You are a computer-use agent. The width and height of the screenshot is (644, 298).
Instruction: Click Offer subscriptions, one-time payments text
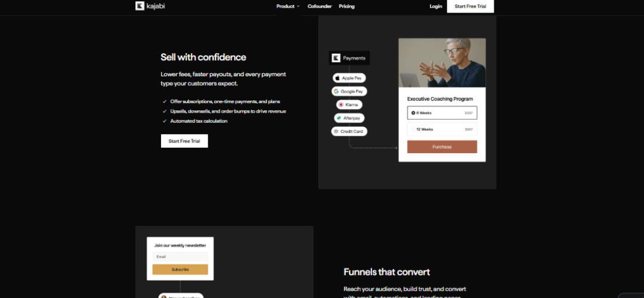tap(225, 101)
